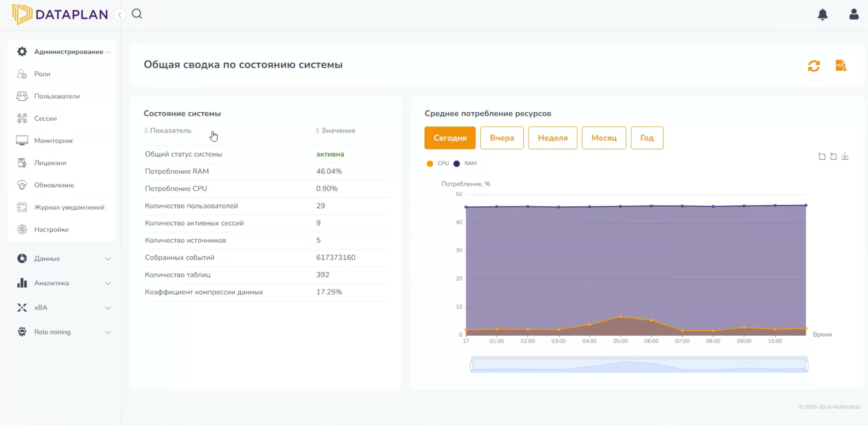Image resolution: width=868 pixels, height=425 pixels.
Task: Expand the Данные menu section
Action: point(64,258)
